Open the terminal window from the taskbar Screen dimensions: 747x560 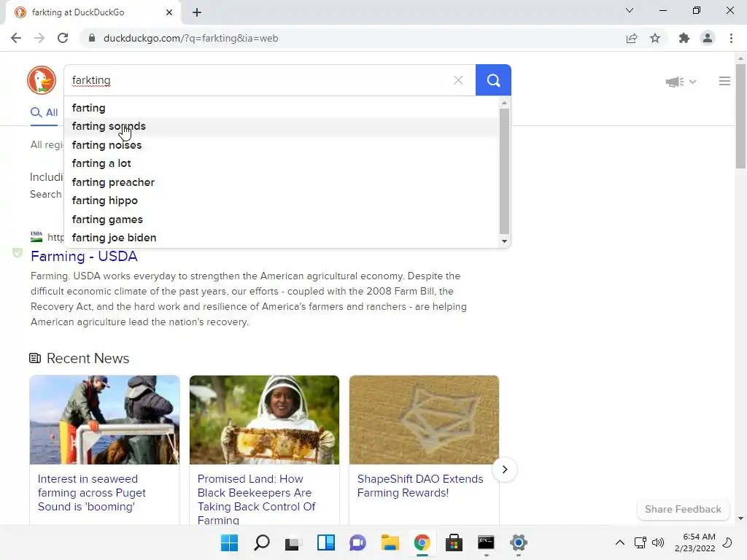[486, 542]
